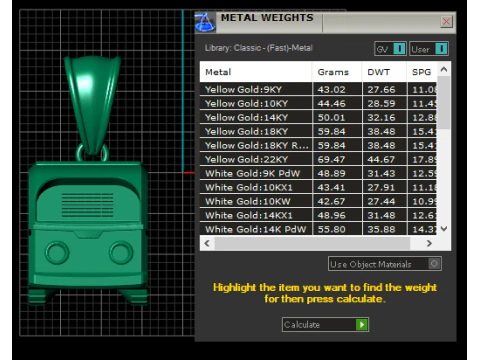This screenshot has height=360, width=480.
Task: Click the 28.59 DWT cell
Action: (x=384, y=103)
